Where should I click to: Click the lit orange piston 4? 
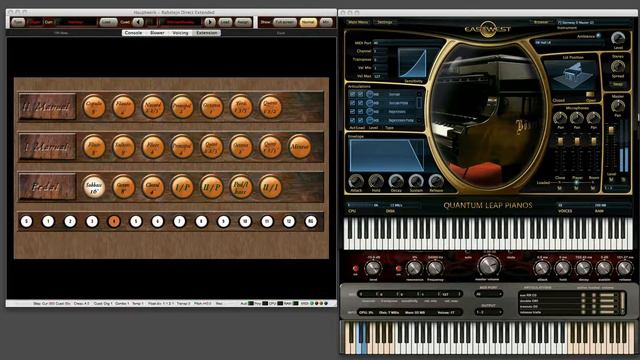coord(114,222)
